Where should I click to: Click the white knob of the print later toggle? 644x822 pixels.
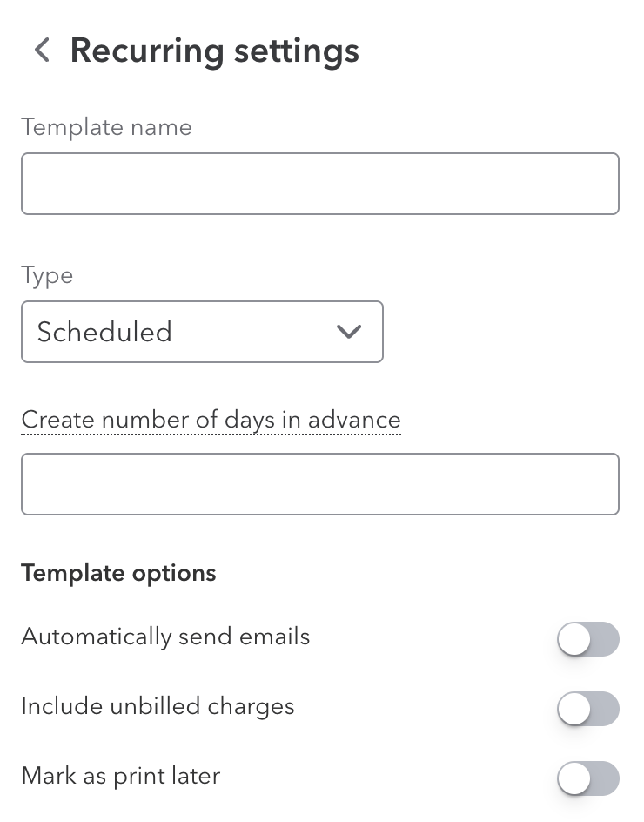(x=574, y=778)
